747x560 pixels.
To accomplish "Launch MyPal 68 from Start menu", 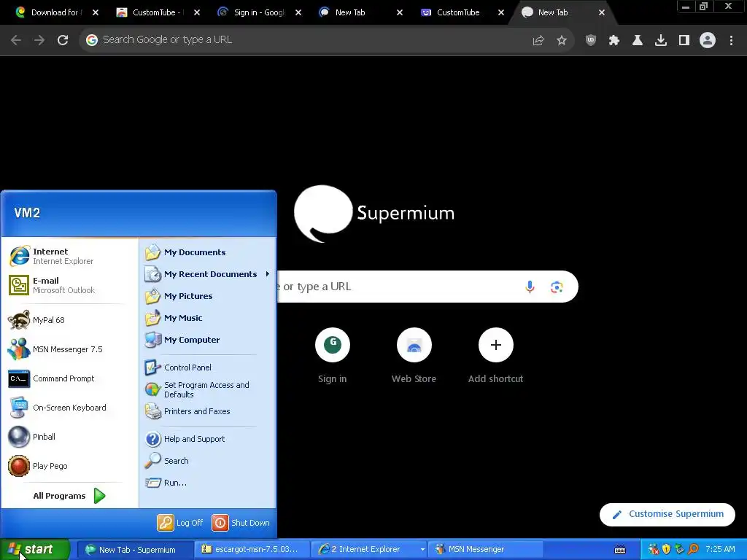I will (x=69, y=320).
